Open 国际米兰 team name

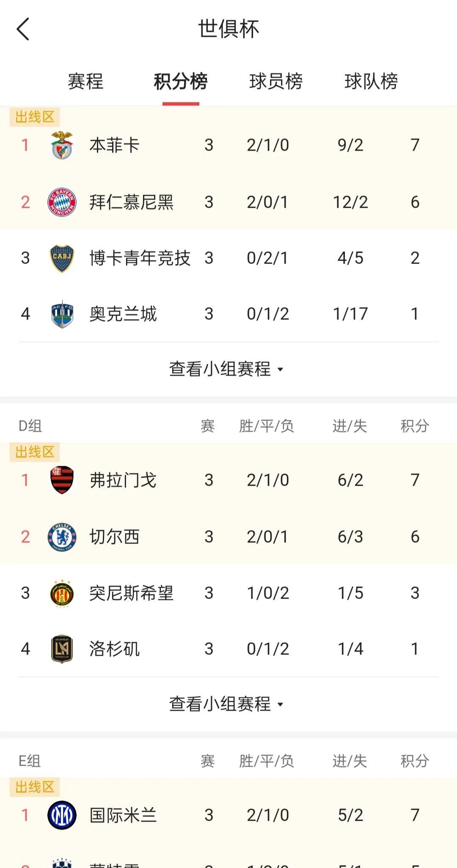(123, 815)
